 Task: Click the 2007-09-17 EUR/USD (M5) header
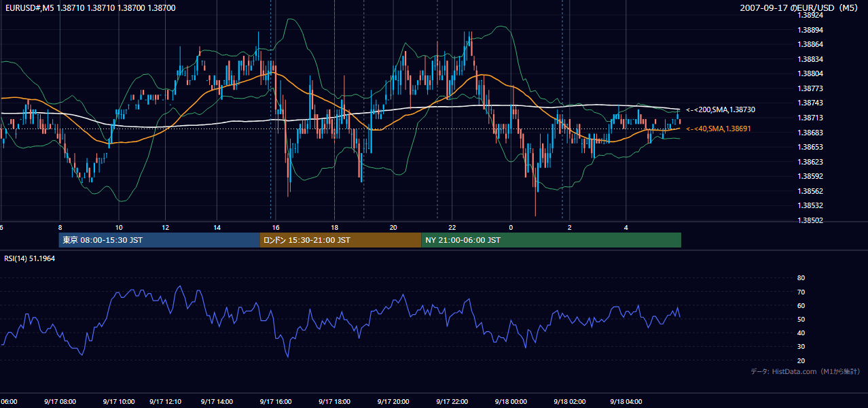(x=800, y=7)
